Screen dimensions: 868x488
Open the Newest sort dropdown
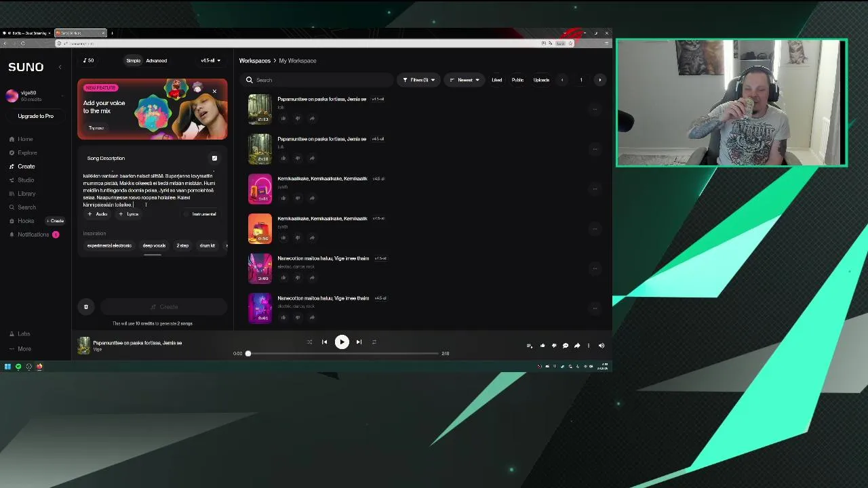point(465,80)
